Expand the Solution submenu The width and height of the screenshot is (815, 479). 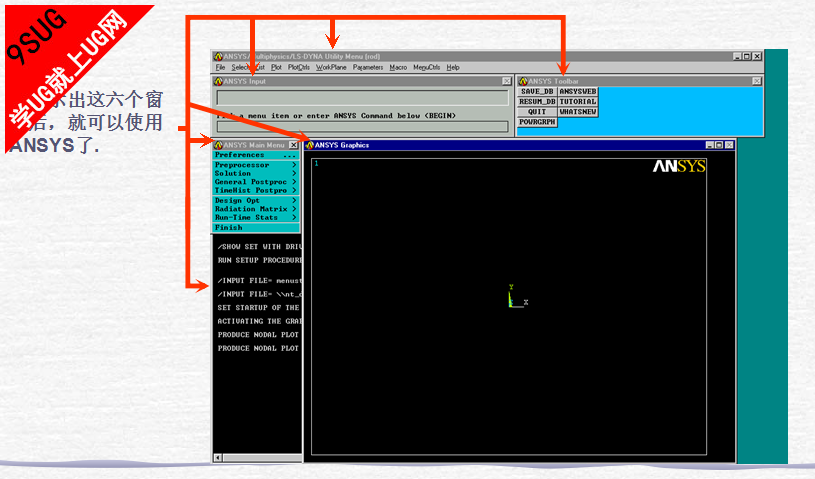(x=256, y=174)
